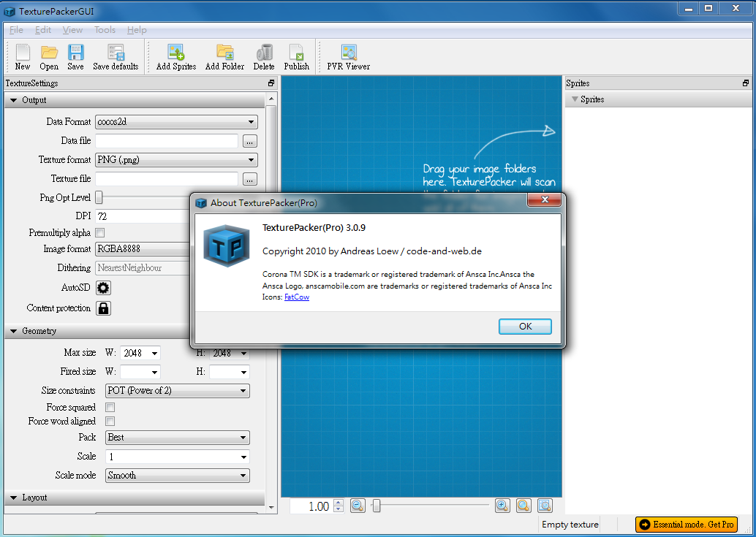Collapse the Sprites tree section

click(x=575, y=99)
